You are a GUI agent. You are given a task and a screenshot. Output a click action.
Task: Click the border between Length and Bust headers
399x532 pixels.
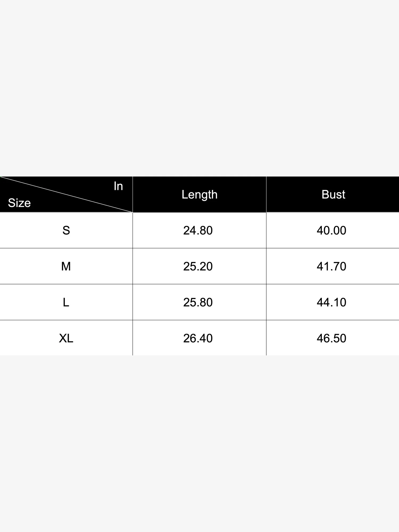[x=266, y=194]
